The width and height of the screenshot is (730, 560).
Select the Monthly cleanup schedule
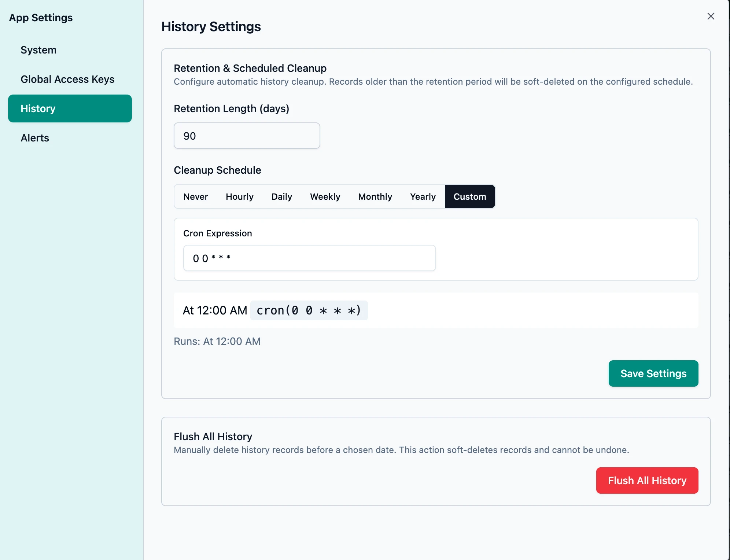pos(375,196)
